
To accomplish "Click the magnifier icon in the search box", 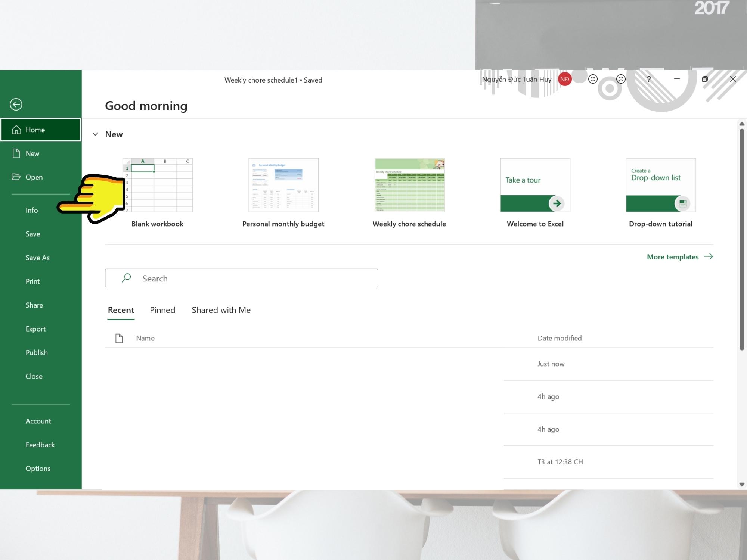I will (x=126, y=278).
